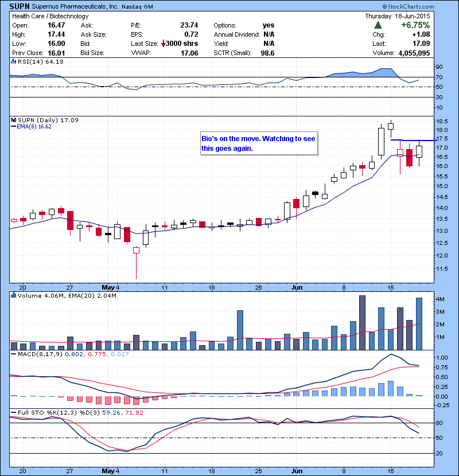Click the tallest volume bar near 4M
This screenshot has height=476, width=459.
click(x=362, y=323)
